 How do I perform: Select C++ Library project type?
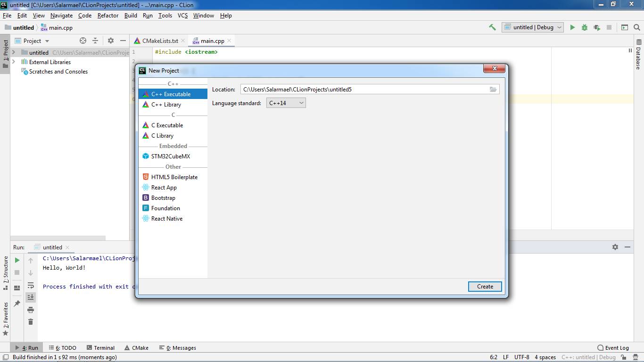click(x=173, y=105)
